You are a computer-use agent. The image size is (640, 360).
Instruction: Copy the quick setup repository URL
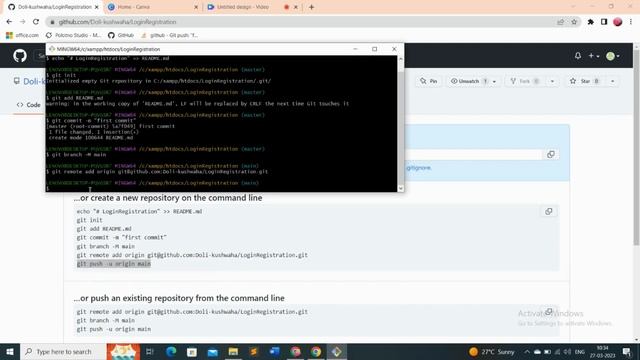point(551,154)
